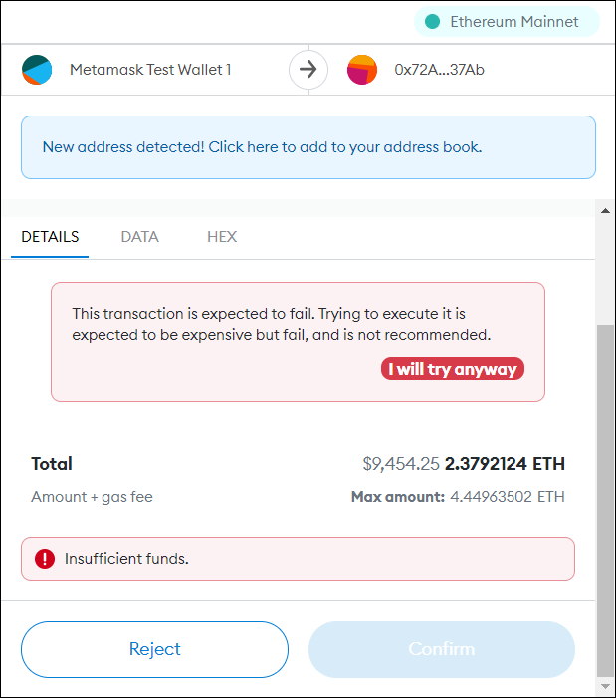The image size is (616, 698).
Task: Click the arrow icon between sender and recipient
Action: click(308, 70)
